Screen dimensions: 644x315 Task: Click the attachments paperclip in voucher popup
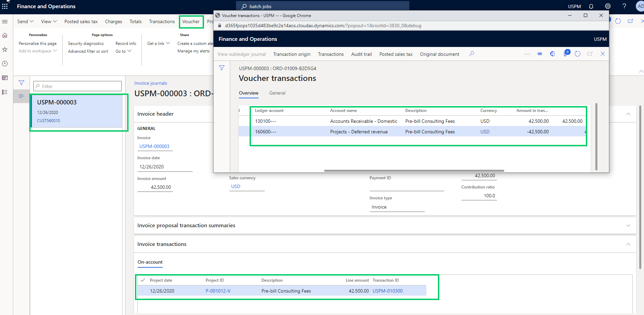point(565,54)
